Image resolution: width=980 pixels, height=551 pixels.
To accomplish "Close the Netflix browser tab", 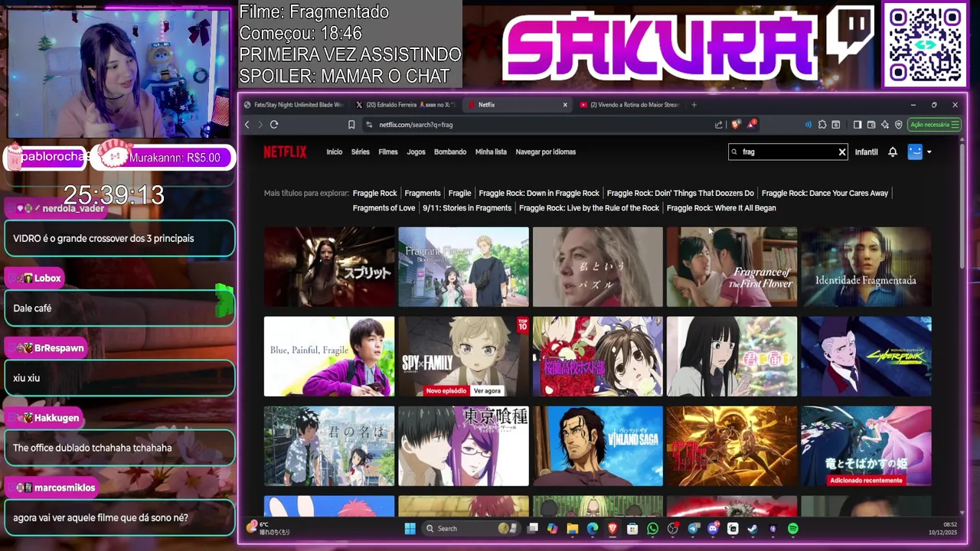I will (x=565, y=105).
